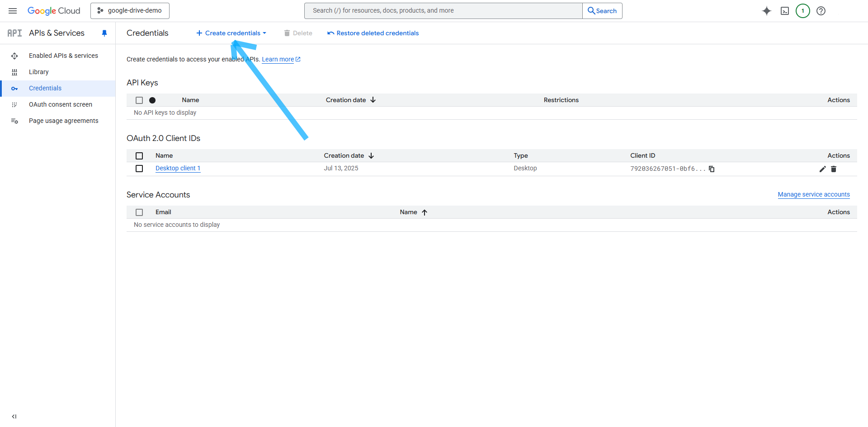Edit Desktop client 1 with pencil icon

(822, 169)
